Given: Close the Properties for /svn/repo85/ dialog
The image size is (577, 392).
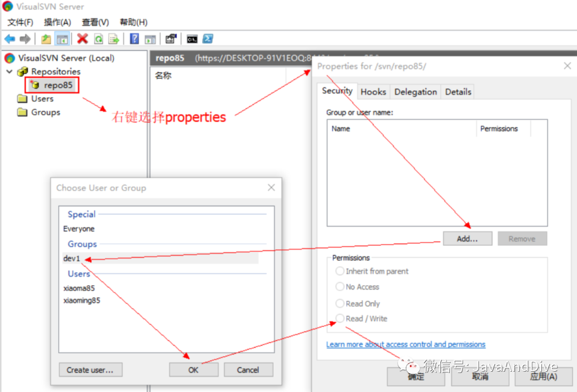Looking at the screenshot, I should tap(567, 66).
